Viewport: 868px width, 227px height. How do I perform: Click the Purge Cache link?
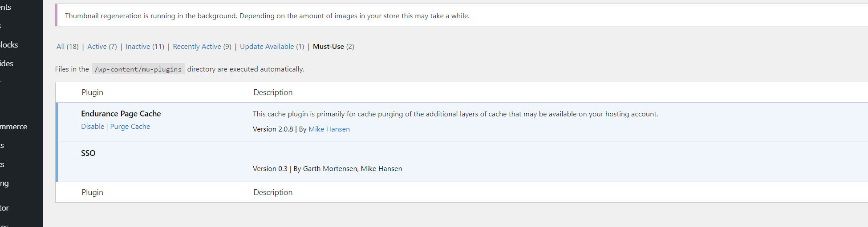[x=130, y=127]
